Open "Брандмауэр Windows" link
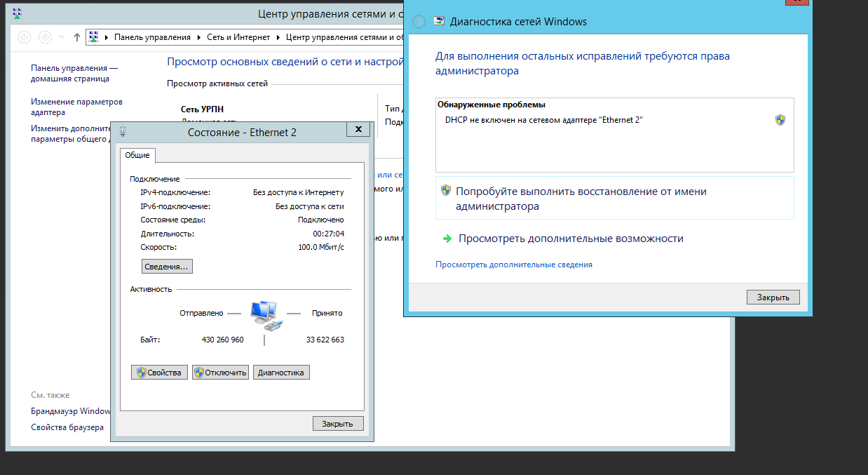Screen dimensions: 868x475 (71, 411)
